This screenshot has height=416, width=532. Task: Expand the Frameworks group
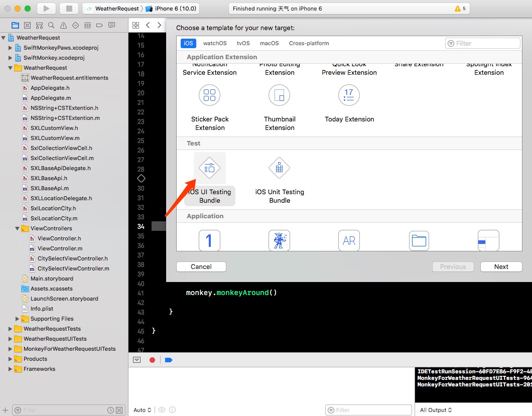(10, 369)
